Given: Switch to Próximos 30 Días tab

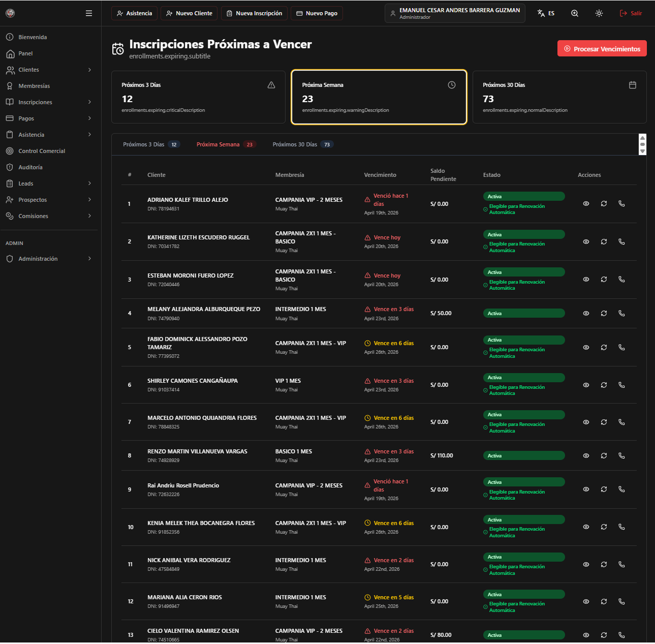Looking at the screenshot, I should tap(302, 144).
